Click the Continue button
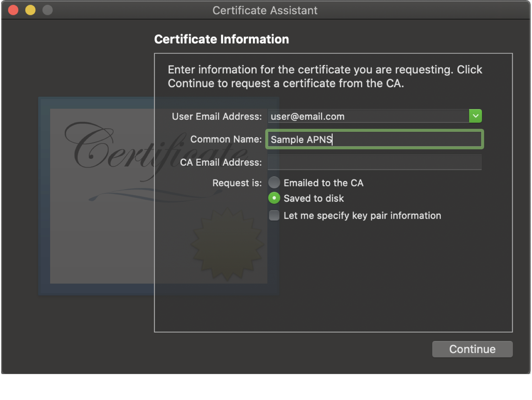 tap(472, 349)
